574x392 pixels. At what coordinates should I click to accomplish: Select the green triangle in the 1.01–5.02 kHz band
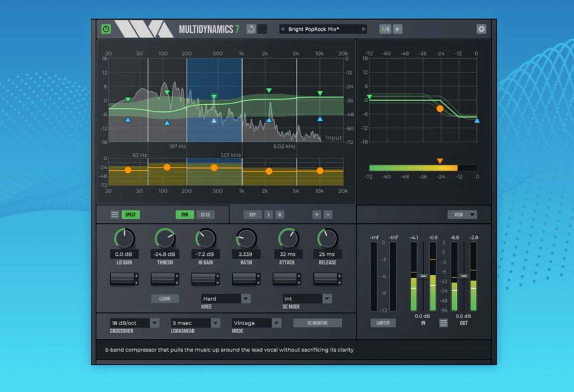coord(269,90)
